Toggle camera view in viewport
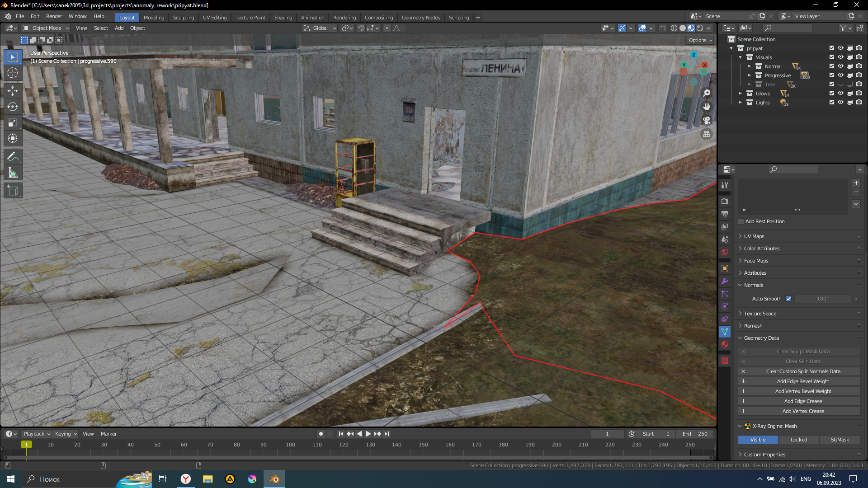The image size is (868, 488). [x=707, y=120]
